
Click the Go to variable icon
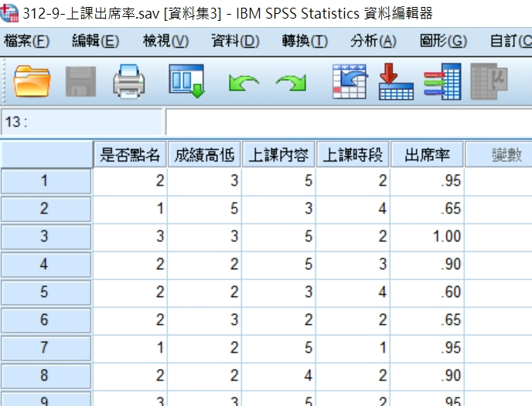coord(396,81)
